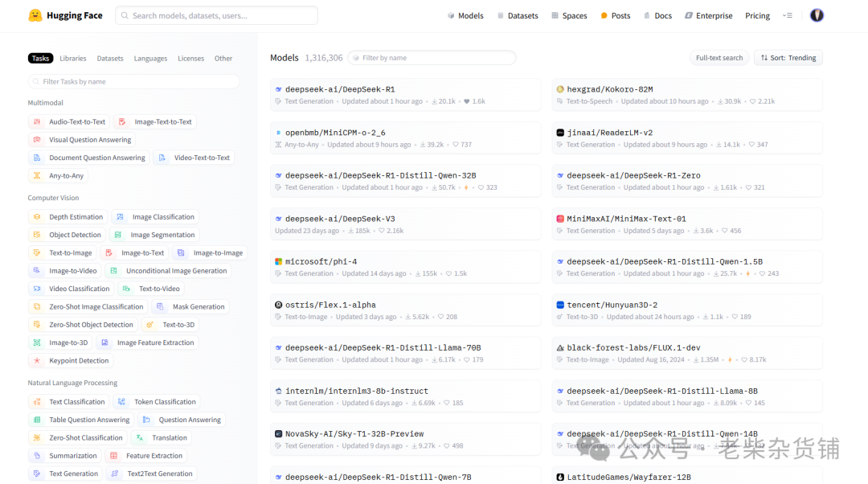Select the Depth Estimation task icon
Screen dimensions: 868x484
37,217
